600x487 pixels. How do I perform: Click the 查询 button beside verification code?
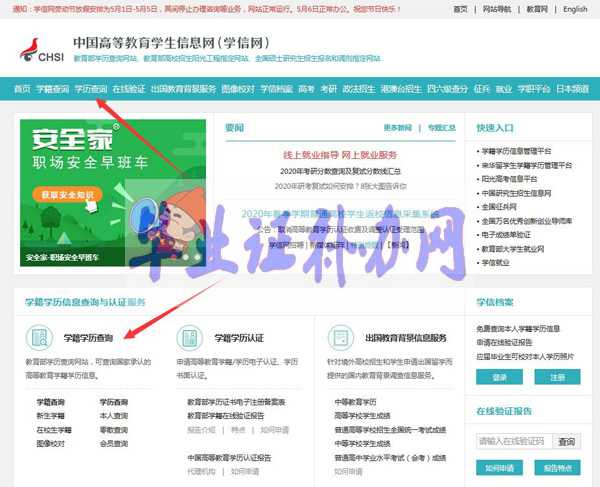(567, 441)
